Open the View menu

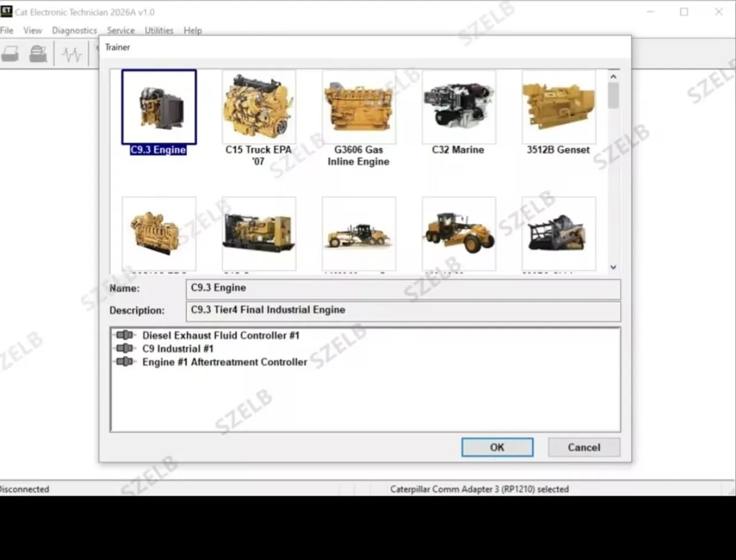pos(32,30)
